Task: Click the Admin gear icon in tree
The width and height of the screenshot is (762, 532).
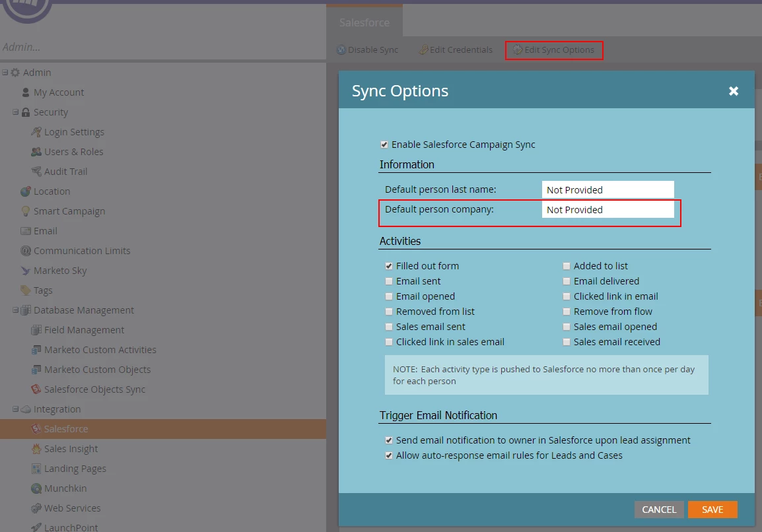Action: tap(15, 73)
